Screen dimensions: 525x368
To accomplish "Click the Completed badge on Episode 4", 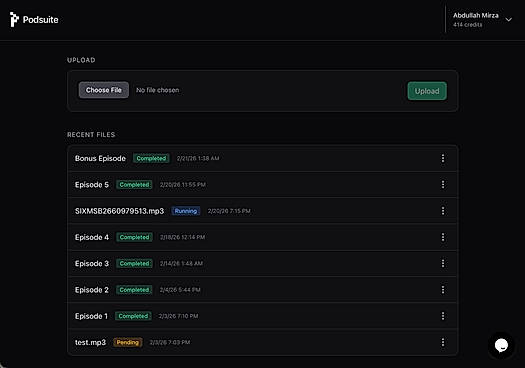I will [x=134, y=237].
